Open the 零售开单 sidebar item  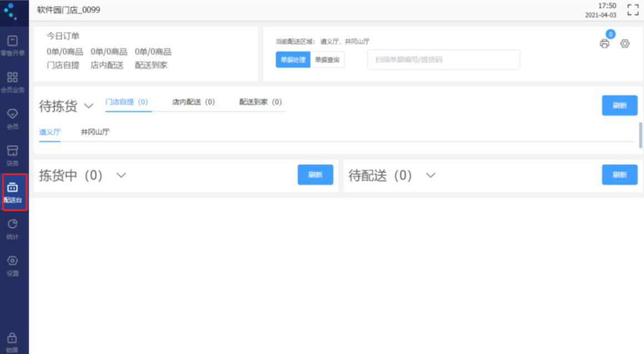click(13, 45)
